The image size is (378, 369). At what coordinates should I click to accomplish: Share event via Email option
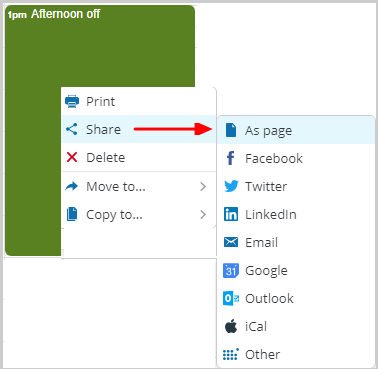pos(296,242)
